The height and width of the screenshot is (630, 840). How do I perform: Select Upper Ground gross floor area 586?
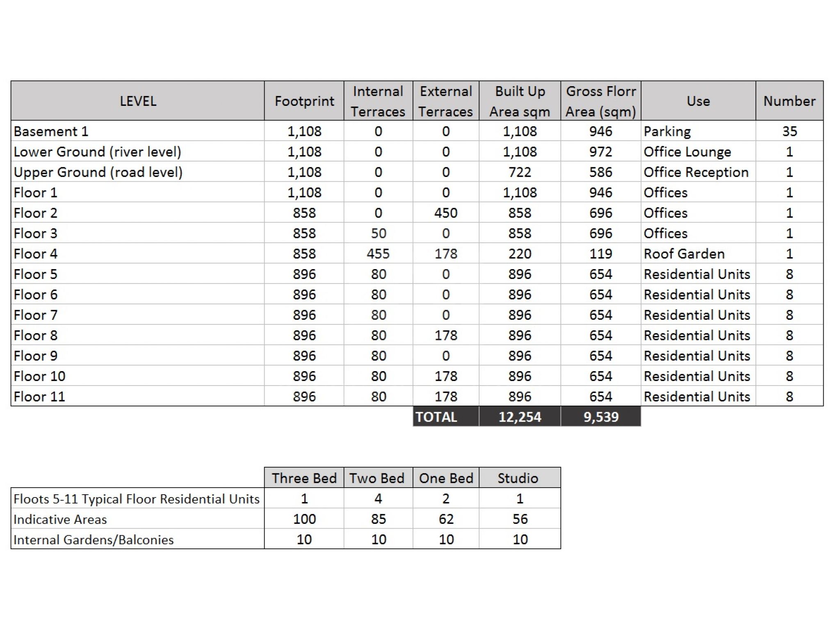click(x=601, y=172)
